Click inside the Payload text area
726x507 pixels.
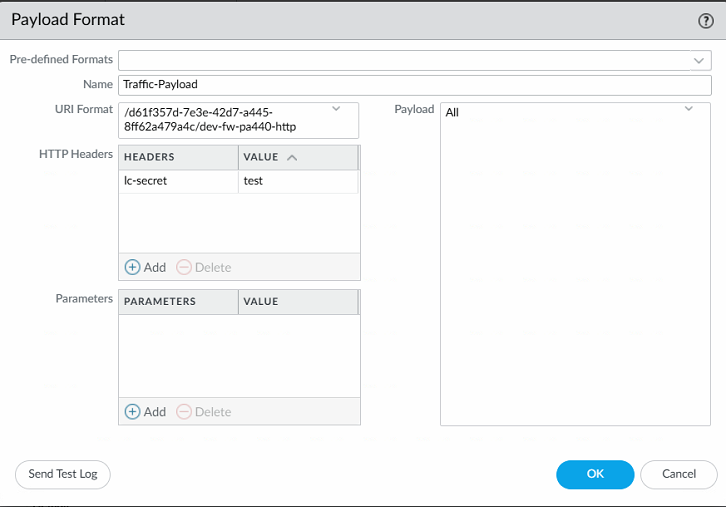575,270
